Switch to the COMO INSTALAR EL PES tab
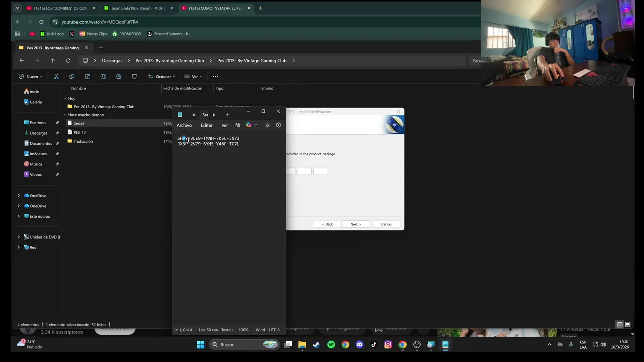 pos(215,8)
